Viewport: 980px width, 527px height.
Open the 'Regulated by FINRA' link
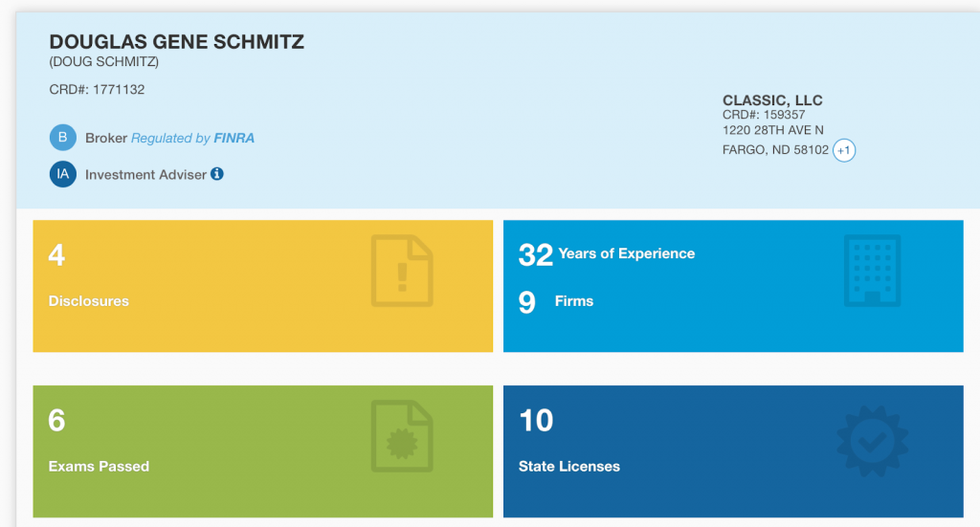click(192, 139)
